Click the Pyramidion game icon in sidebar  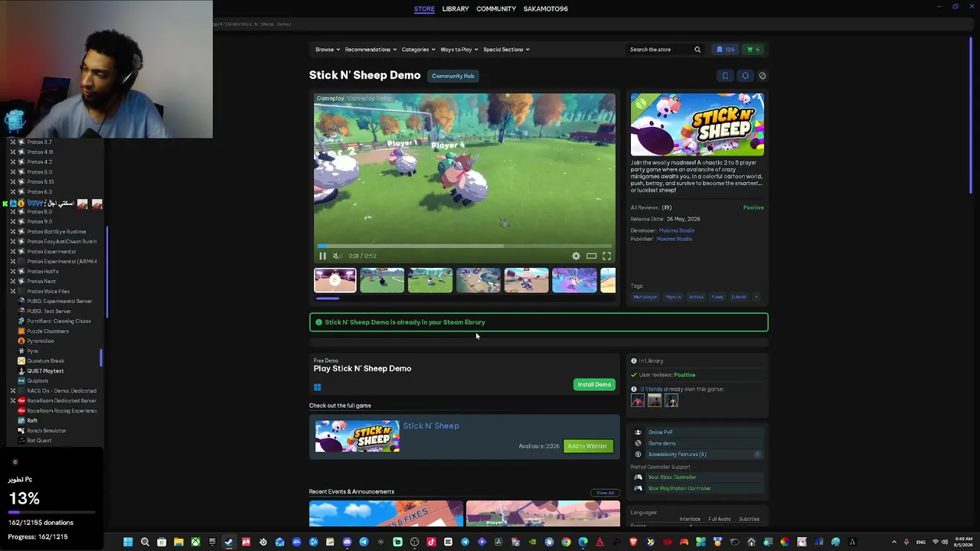[21, 341]
